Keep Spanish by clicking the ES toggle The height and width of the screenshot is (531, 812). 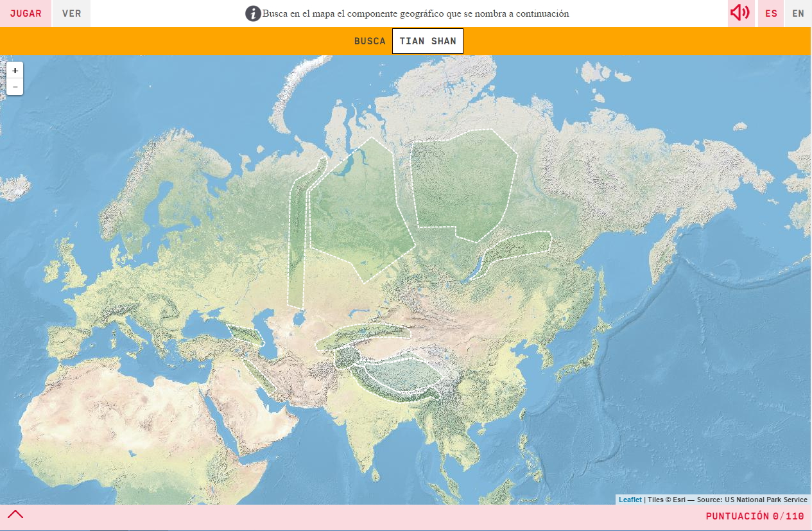[770, 13]
